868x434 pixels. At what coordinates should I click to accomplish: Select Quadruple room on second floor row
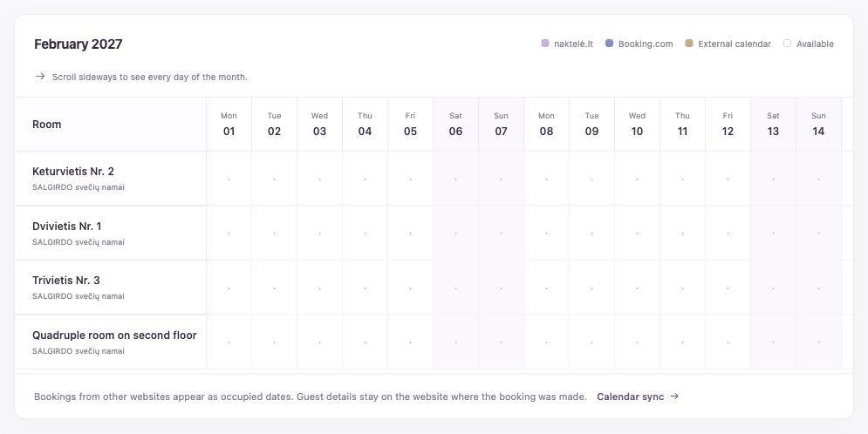pos(111,342)
